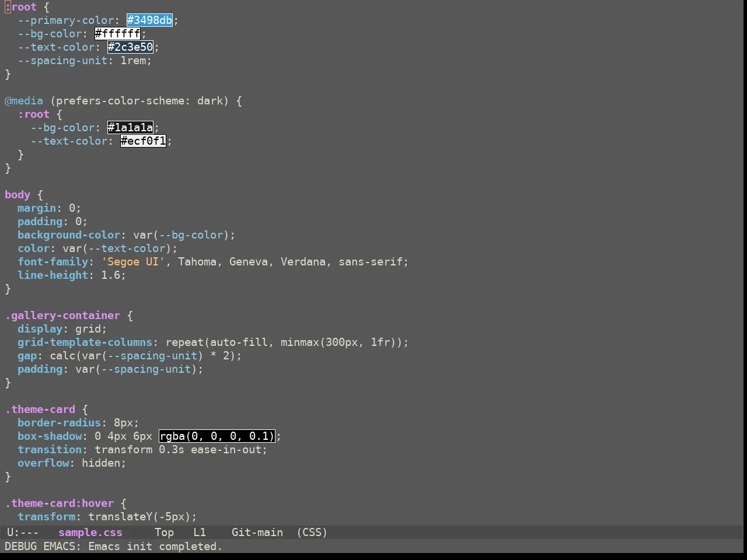Click Git-main in the mode line

click(257, 533)
